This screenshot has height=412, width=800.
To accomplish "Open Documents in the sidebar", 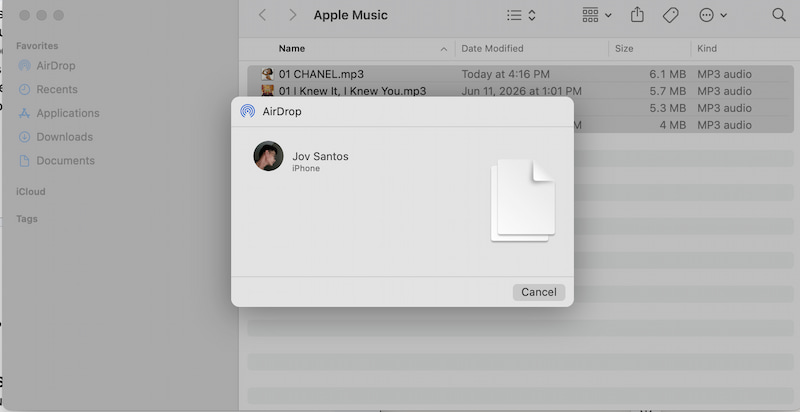I will coord(65,161).
